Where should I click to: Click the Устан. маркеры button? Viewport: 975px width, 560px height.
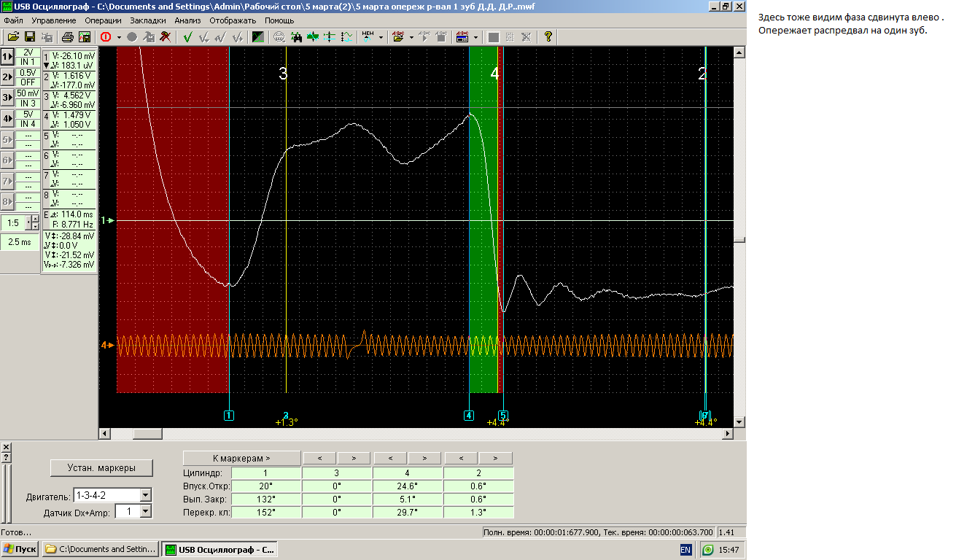coord(101,468)
